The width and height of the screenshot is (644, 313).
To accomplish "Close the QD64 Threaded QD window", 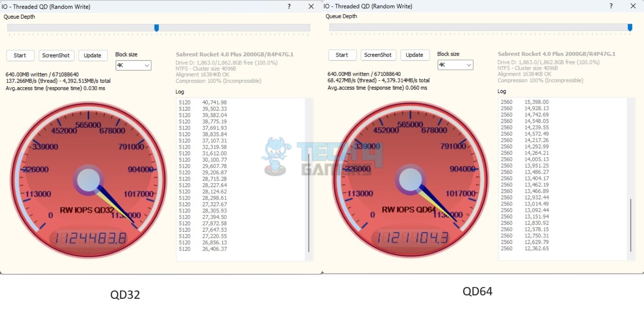I will coord(633,6).
